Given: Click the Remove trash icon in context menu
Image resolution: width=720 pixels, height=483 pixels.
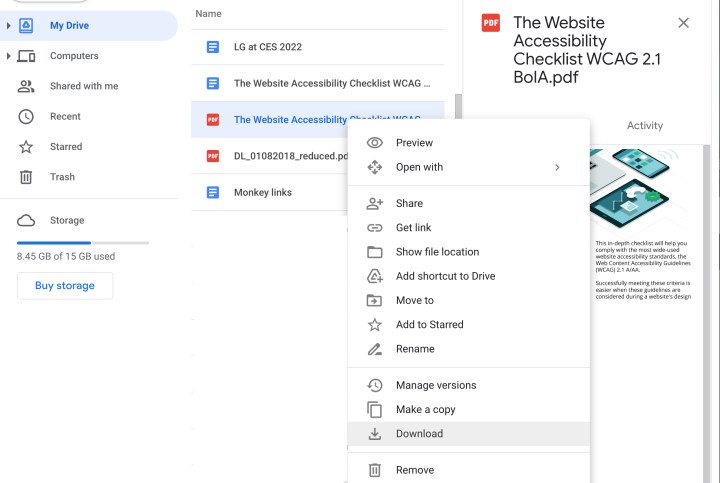Looking at the screenshot, I should pyautogui.click(x=375, y=470).
